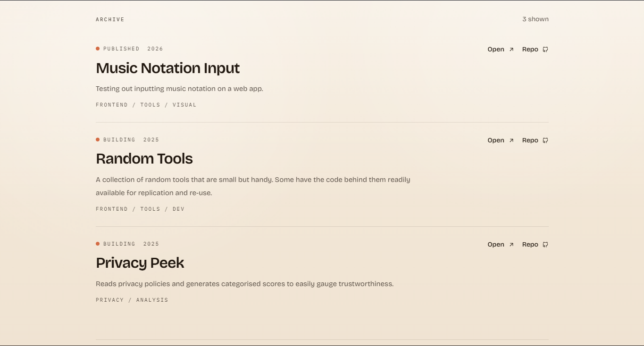Click the arrow icon beside Random Tools' Open
The width and height of the screenshot is (644, 346).
click(511, 140)
